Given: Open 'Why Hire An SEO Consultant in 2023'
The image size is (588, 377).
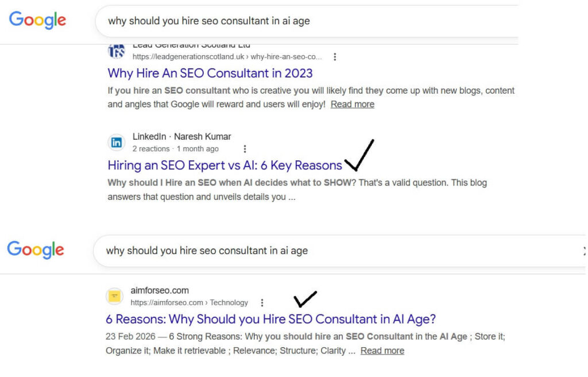Looking at the screenshot, I should pos(210,74).
